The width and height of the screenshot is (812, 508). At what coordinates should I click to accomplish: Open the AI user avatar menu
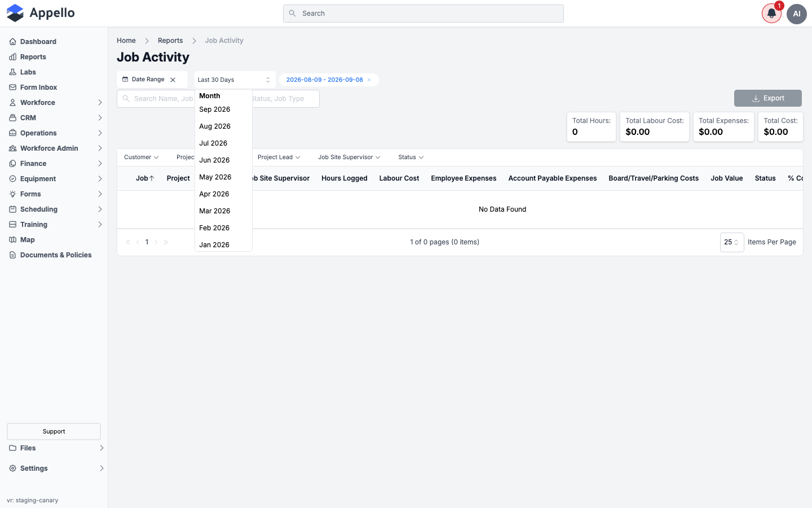pos(797,14)
